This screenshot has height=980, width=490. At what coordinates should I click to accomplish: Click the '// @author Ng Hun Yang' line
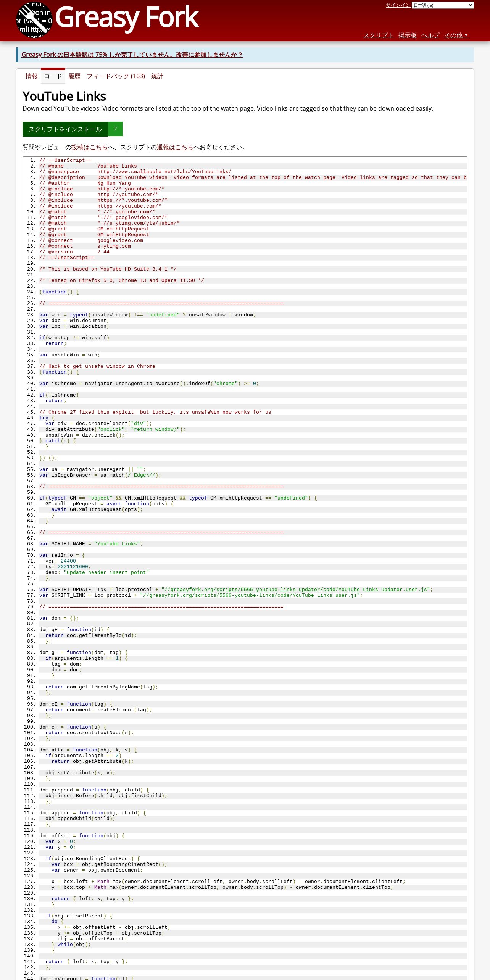point(85,183)
